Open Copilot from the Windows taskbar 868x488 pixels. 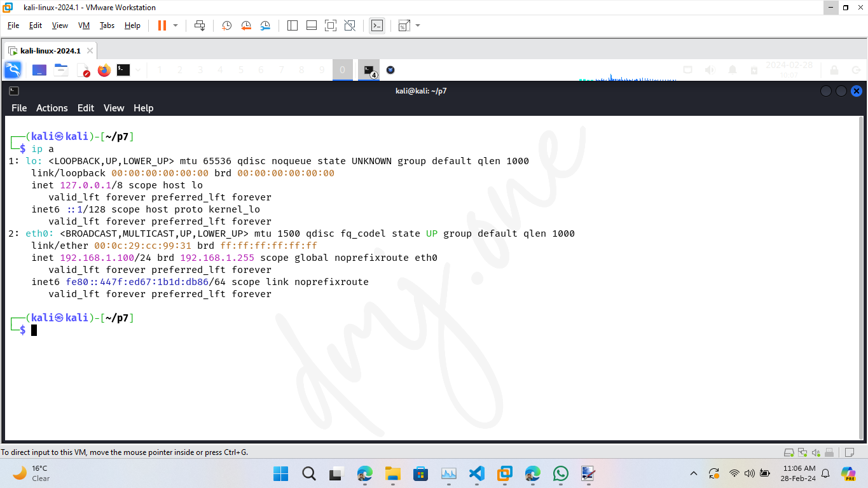[x=848, y=473]
